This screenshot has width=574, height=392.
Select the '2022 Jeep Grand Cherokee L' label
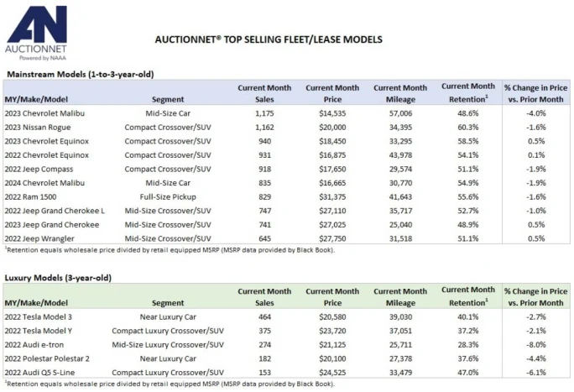click(55, 211)
